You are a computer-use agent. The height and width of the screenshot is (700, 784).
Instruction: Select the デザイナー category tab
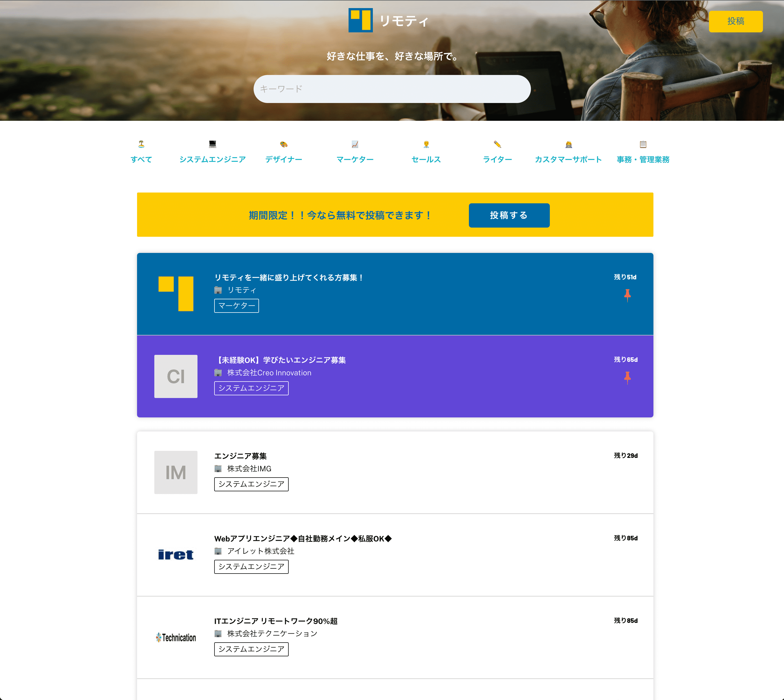[x=284, y=159]
